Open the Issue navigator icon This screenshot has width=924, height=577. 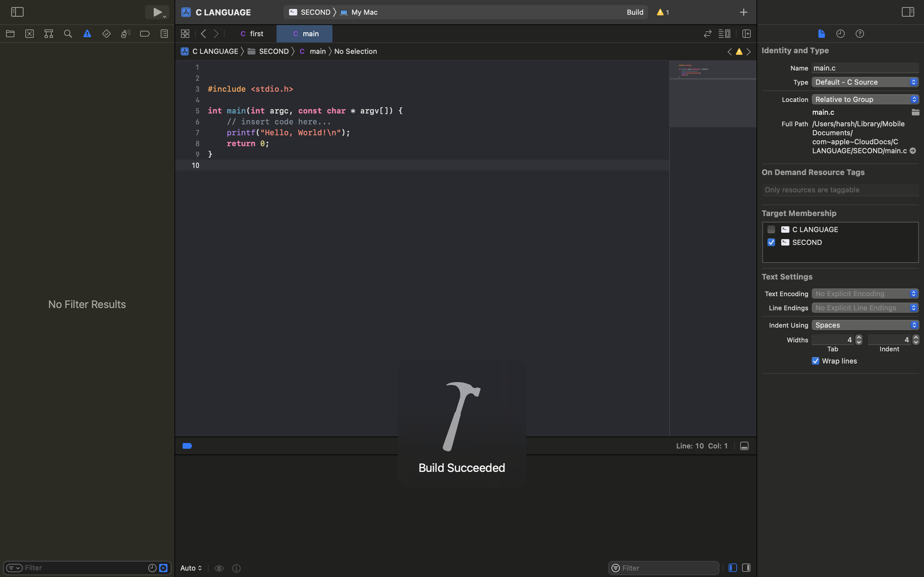[87, 34]
